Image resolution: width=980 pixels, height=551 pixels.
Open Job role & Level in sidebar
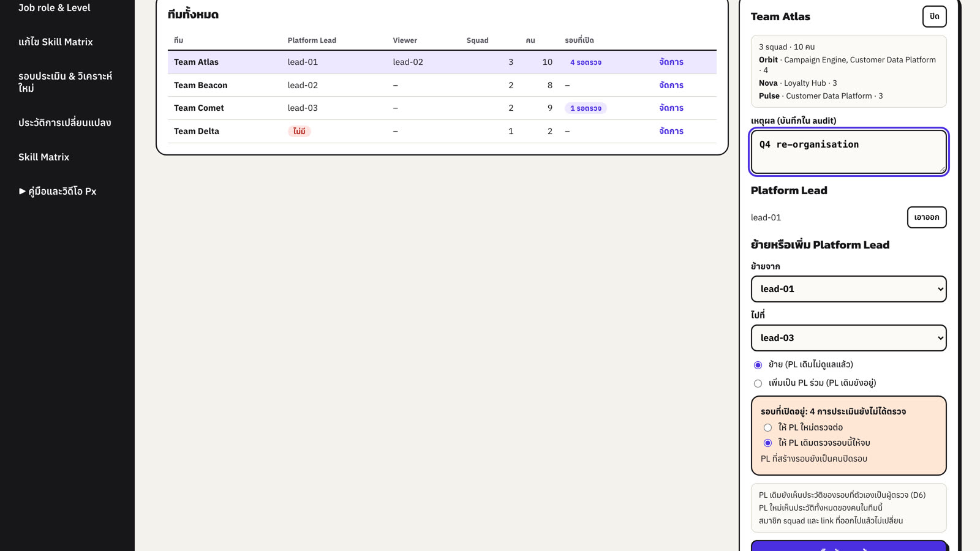(55, 8)
